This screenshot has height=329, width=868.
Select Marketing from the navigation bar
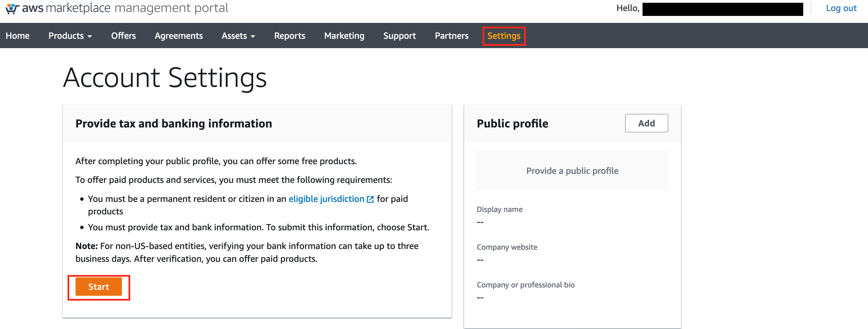344,36
